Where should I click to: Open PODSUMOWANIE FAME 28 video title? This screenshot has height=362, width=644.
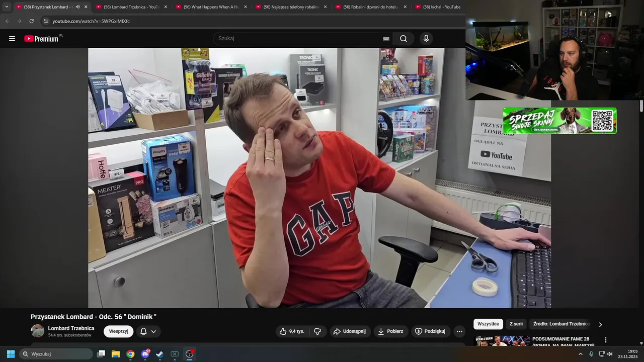coord(563,342)
